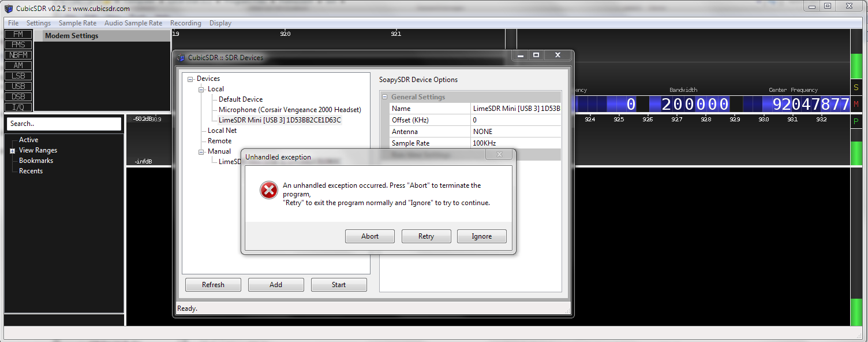This screenshot has width=868, height=342.
Task: Expand View Ranges in bookmarks panel
Action: [12, 151]
